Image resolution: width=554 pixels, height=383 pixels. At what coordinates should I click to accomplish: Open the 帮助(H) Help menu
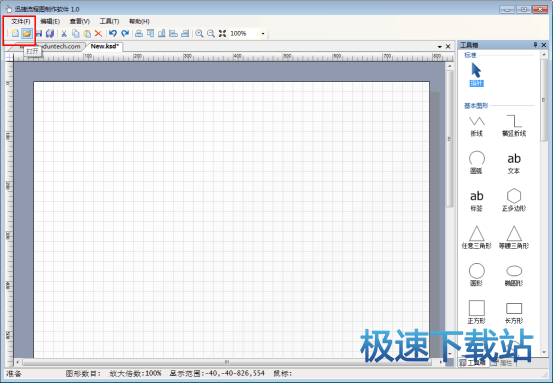tap(139, 22)
